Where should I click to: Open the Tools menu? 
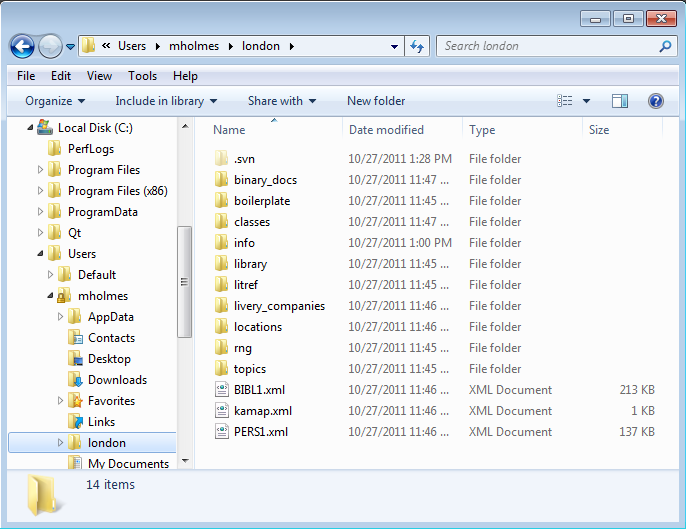click(142, 76)
